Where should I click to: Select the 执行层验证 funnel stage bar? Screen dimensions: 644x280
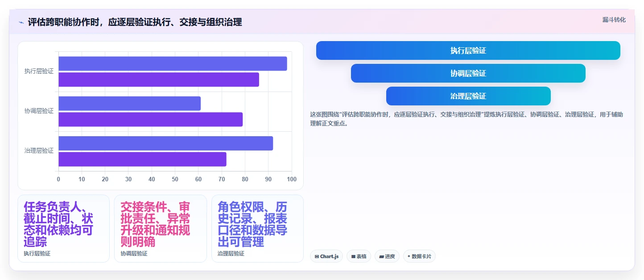click(x=468, y=50)
